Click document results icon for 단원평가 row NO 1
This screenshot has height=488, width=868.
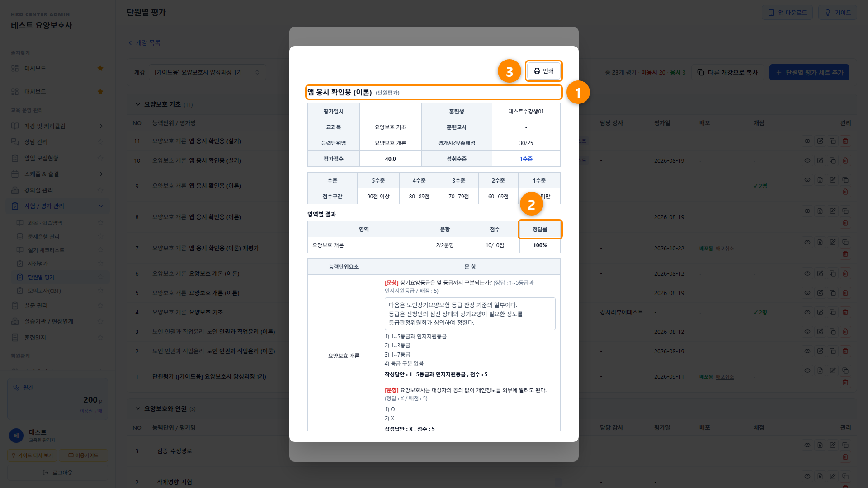820,371
